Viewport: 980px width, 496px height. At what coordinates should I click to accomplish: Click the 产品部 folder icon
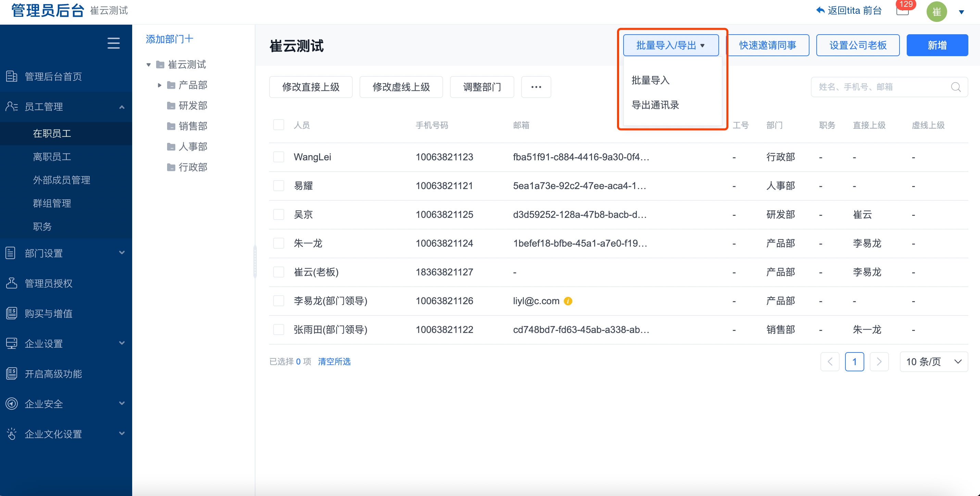(x=171, y=85)
